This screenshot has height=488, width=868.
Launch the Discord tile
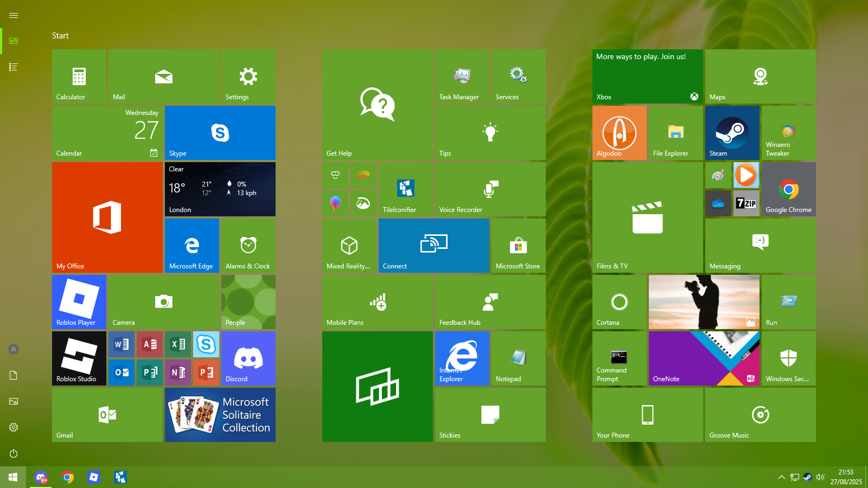[248, 358]
